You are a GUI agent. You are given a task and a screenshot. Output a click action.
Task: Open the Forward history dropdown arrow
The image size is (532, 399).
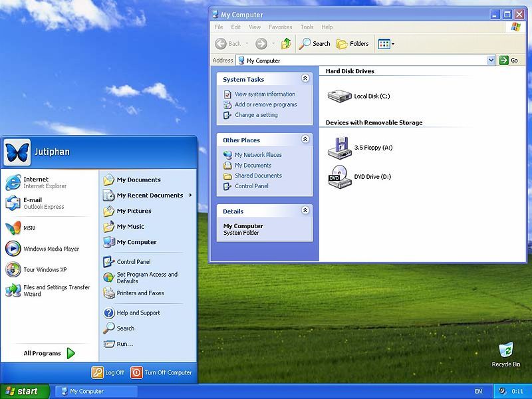[x=273, y=44]
